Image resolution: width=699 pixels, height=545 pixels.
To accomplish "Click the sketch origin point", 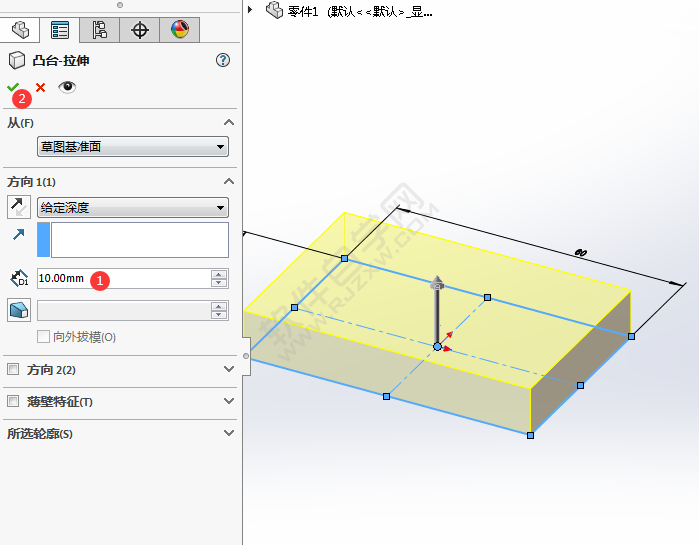I will tap(437, 346).
